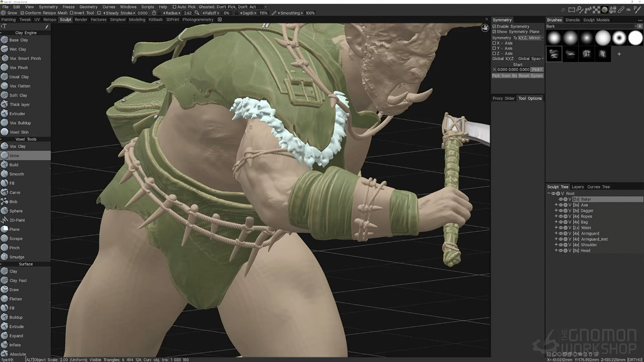The image size is (644, 362).
Task: Open the Symmetry Type dropdown
Action: (531, 38)
